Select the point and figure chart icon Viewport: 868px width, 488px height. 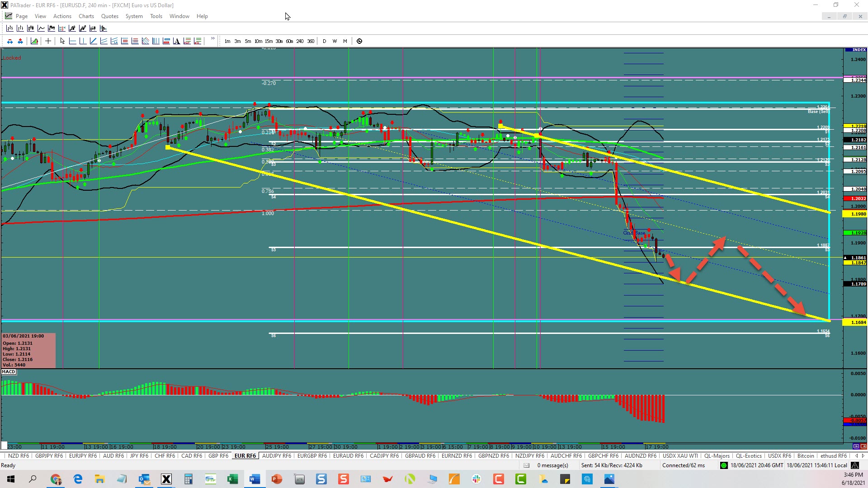[62, 28]
